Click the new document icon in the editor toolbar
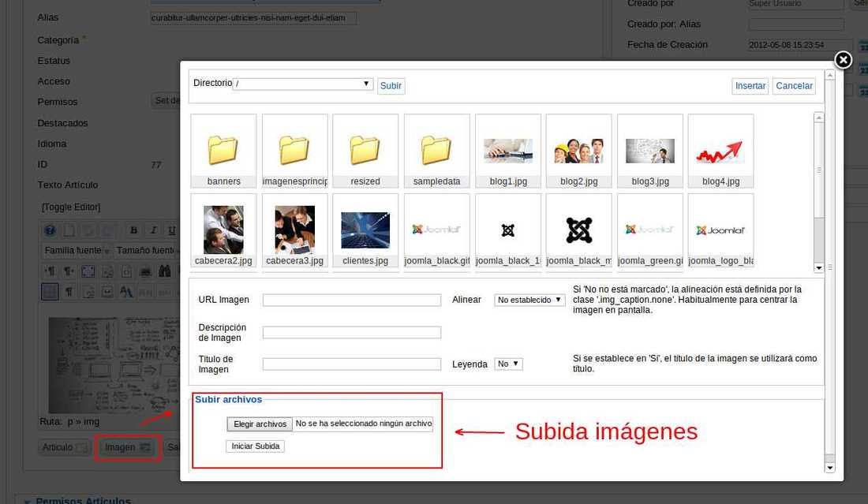 69,230
